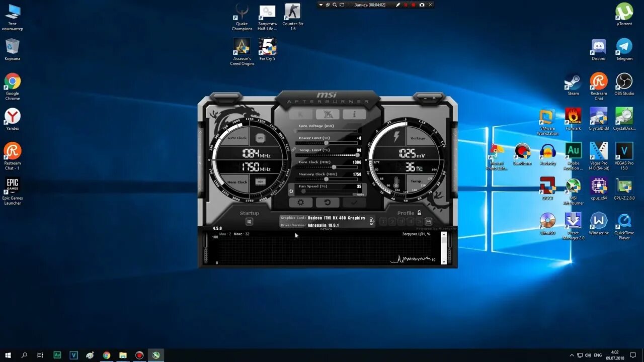Open Assassin's Creed Origins shortcut

pos(242,52)
